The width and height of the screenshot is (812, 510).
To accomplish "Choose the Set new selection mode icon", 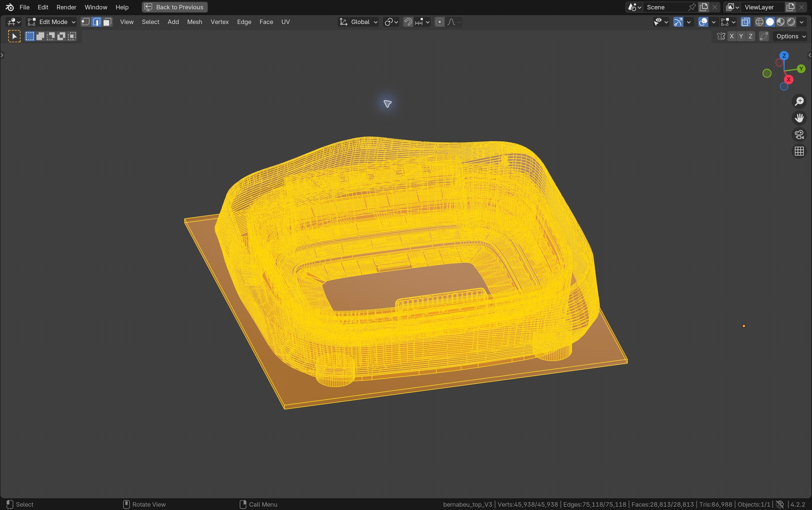I will 30,36.
